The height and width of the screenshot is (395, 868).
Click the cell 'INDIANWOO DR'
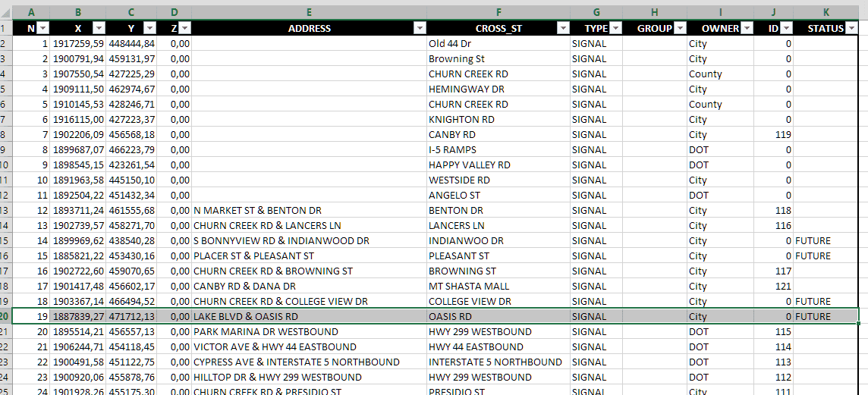[x=498, y=240]
